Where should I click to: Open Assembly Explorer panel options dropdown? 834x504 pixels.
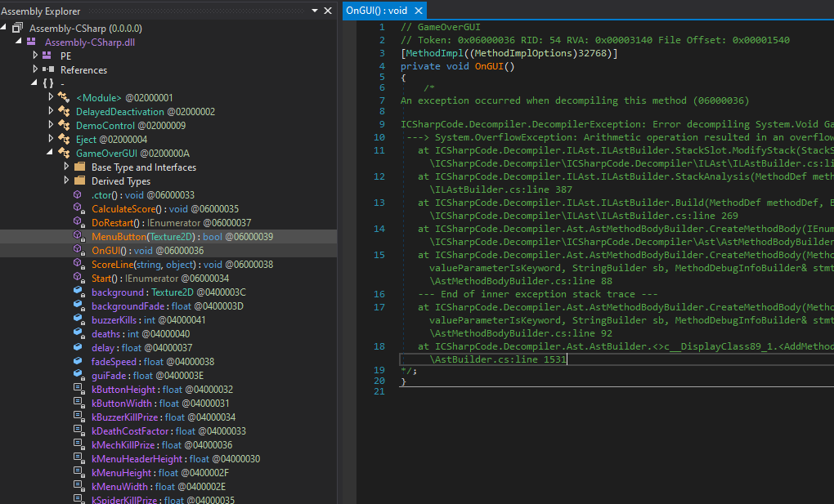tap(316, 11)
